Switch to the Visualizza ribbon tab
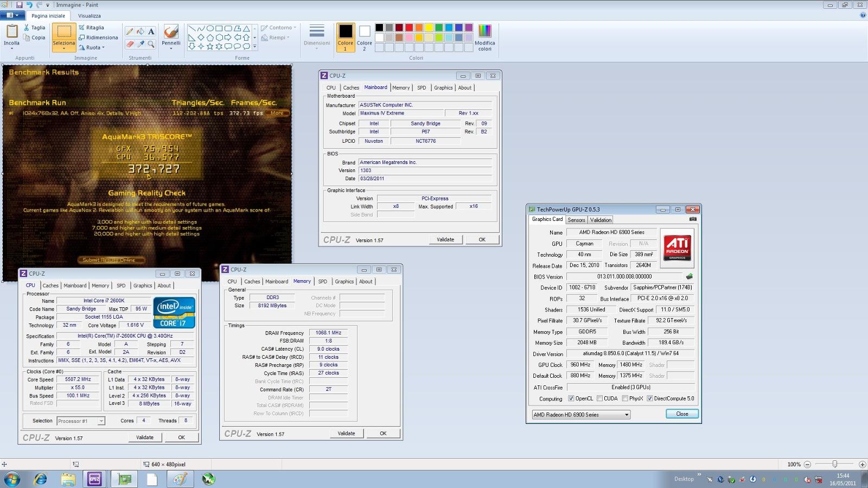The image size is (868, 488). click(90, 16)
